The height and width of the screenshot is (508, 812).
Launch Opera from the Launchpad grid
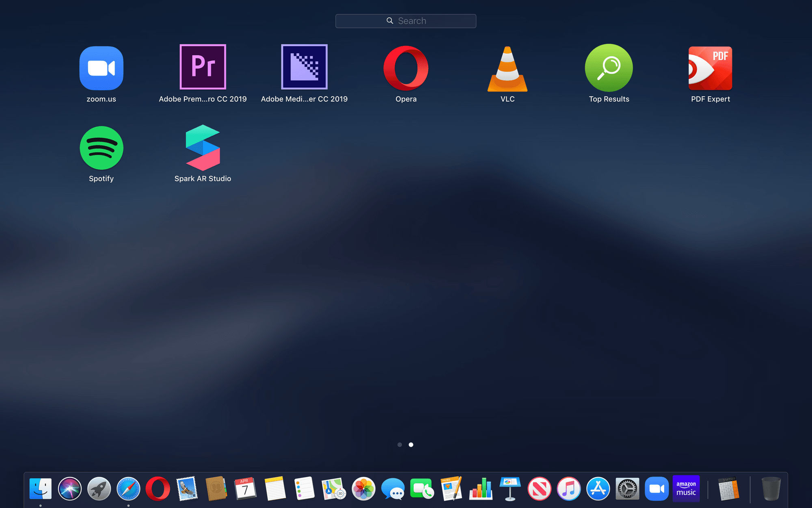point(406,68)
